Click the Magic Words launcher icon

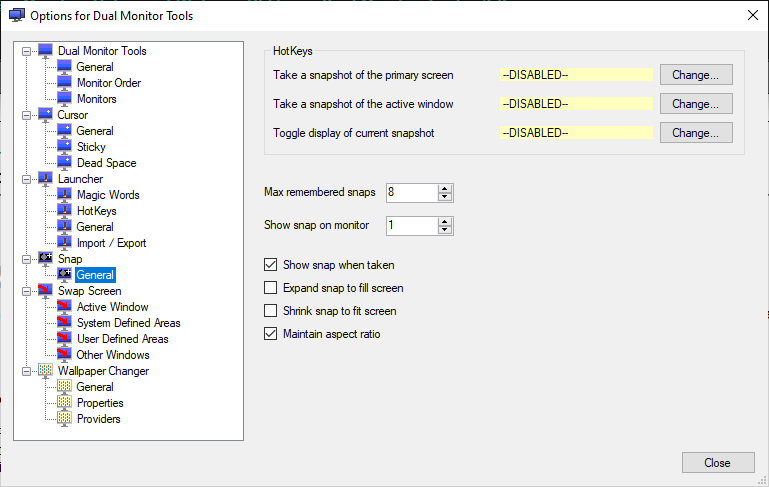tap(64, 194)
